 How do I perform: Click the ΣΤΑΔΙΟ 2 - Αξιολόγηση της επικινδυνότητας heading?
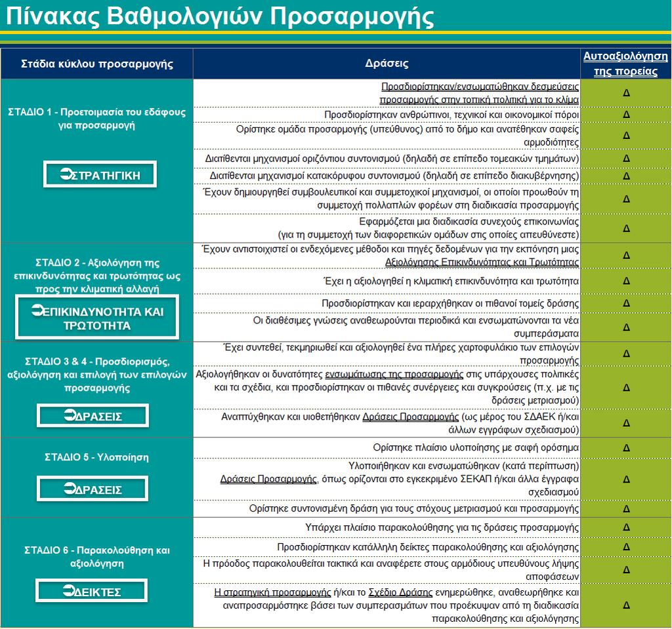(97, 275)
